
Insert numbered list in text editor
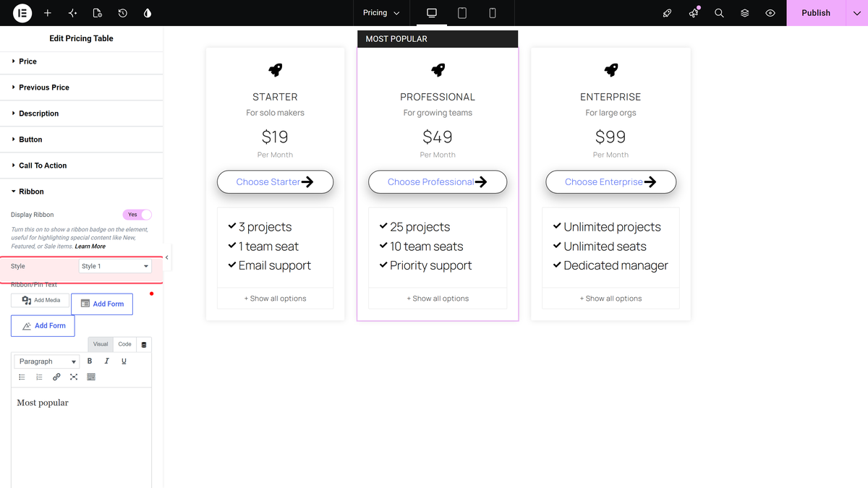(39, 377)
